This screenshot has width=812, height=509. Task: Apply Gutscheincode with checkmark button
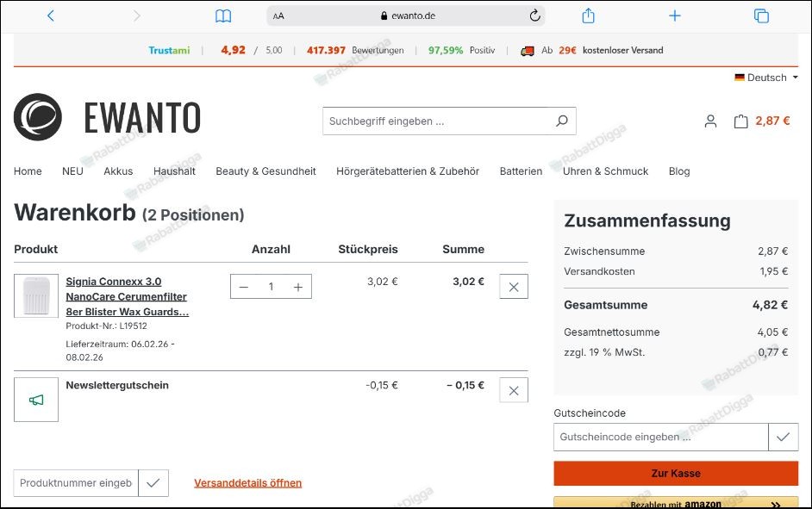pos(783,438)
